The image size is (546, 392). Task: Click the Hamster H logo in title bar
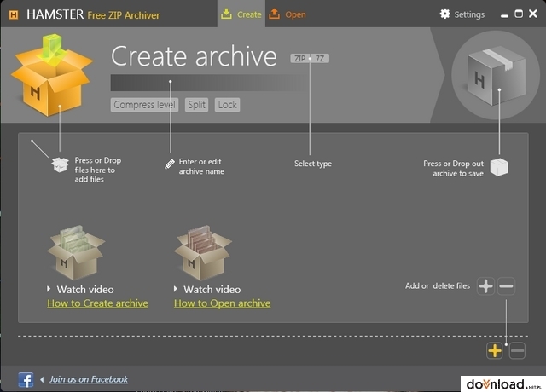pyautogui.click(x=14, y=14)
